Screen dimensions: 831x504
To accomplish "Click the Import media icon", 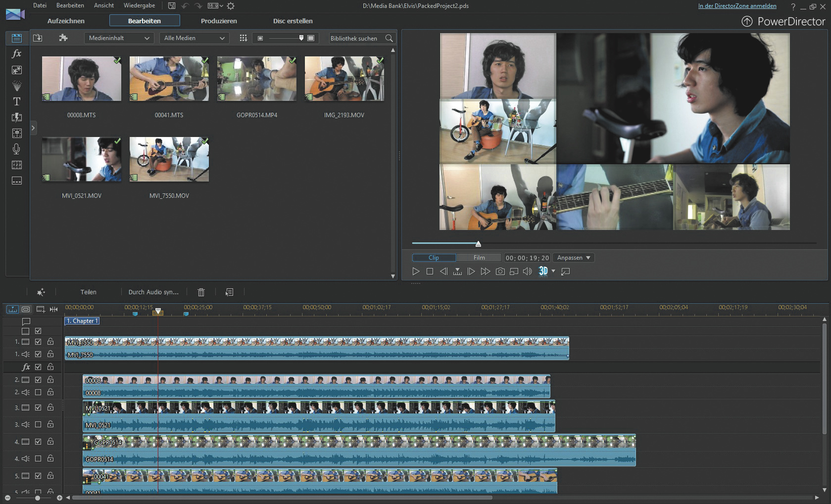I will pos(38,38).
